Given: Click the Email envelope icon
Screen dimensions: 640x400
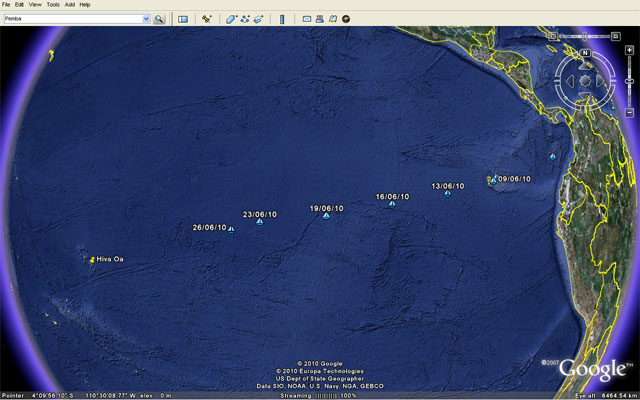Looking at the screenshot, I should (307, 19).
